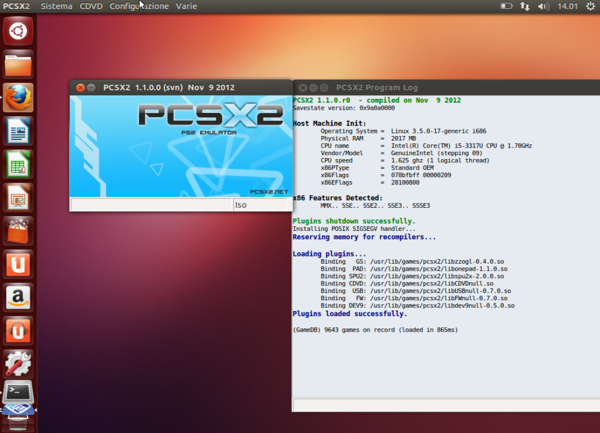Click the PCSX2 PS2 Emulator logo banner

181,146
